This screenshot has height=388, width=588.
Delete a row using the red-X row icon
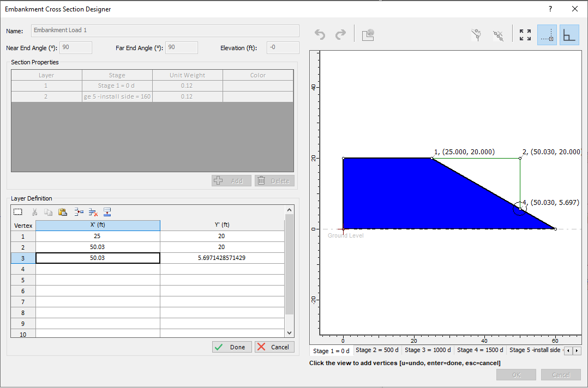[92, 211]
